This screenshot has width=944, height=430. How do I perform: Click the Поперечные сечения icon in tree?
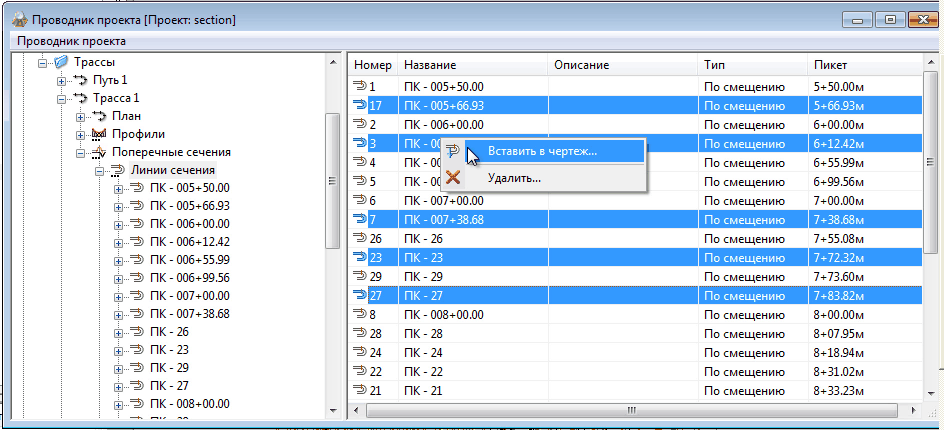98,152
